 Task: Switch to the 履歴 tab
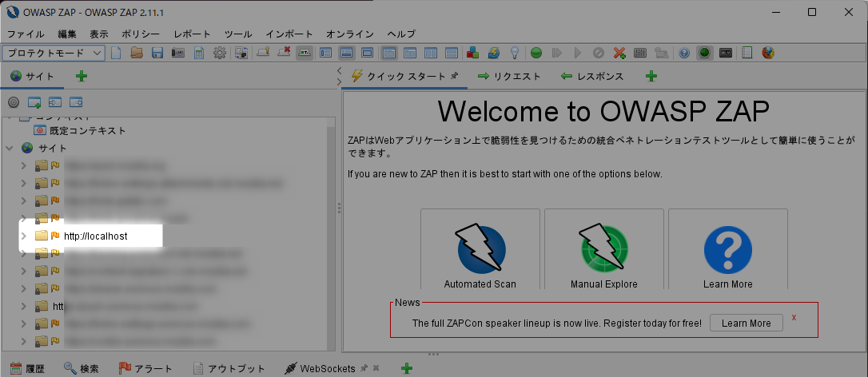27,368
